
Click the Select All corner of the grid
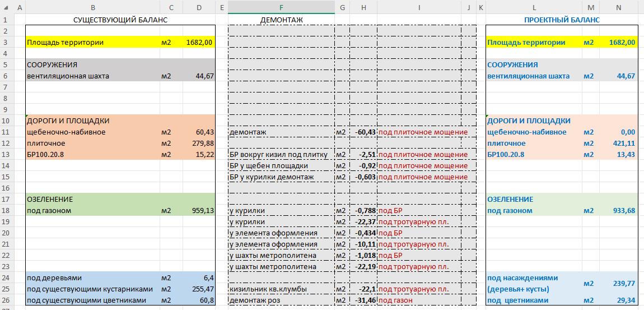tap(6, 7)
